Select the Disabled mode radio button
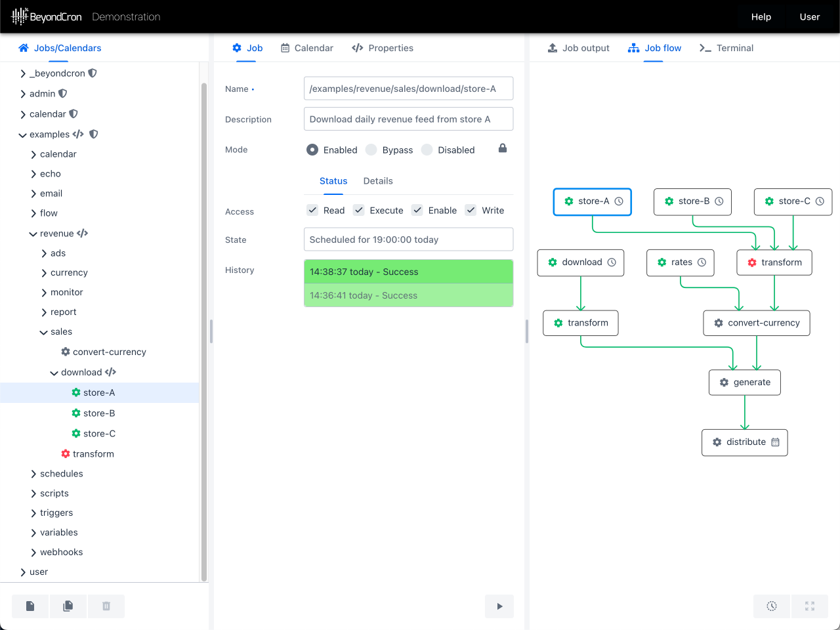 pyautogui.click(x=427, y=150)
